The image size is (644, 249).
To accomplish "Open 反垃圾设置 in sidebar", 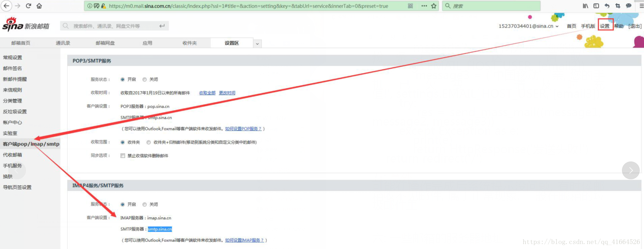I will [15, 112].
